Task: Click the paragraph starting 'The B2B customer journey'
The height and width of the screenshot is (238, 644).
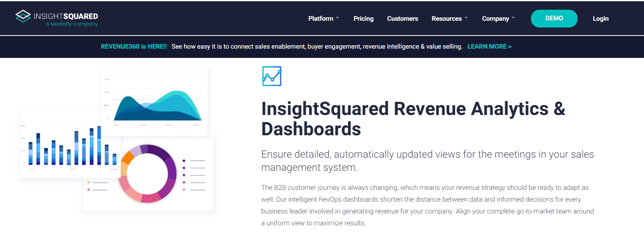Action: tap(428, 205)
